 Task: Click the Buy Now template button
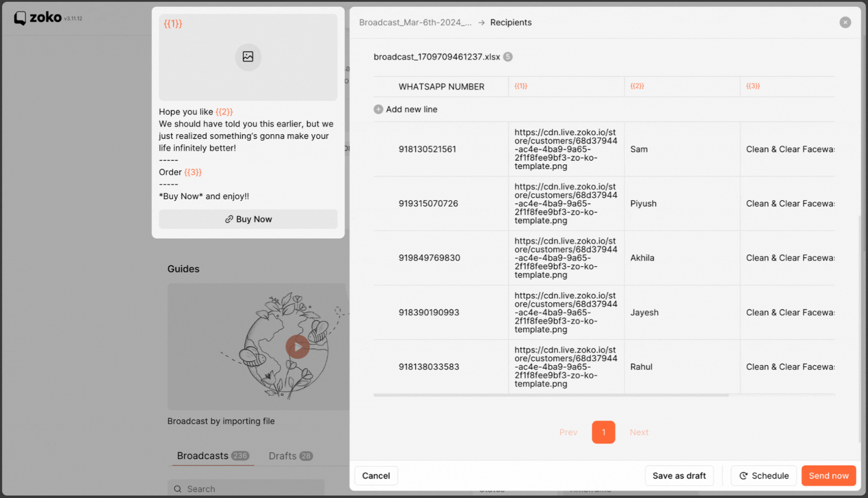pos(248,219)
